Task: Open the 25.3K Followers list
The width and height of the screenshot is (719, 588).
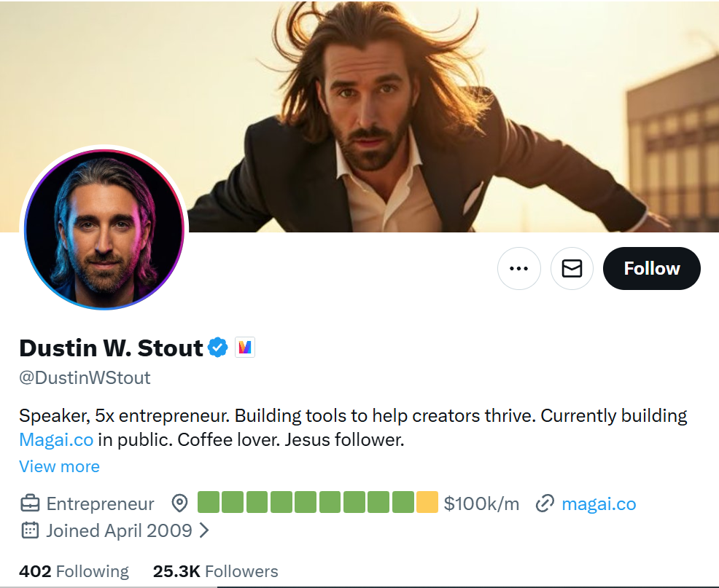Action: [x=215, y=571]
